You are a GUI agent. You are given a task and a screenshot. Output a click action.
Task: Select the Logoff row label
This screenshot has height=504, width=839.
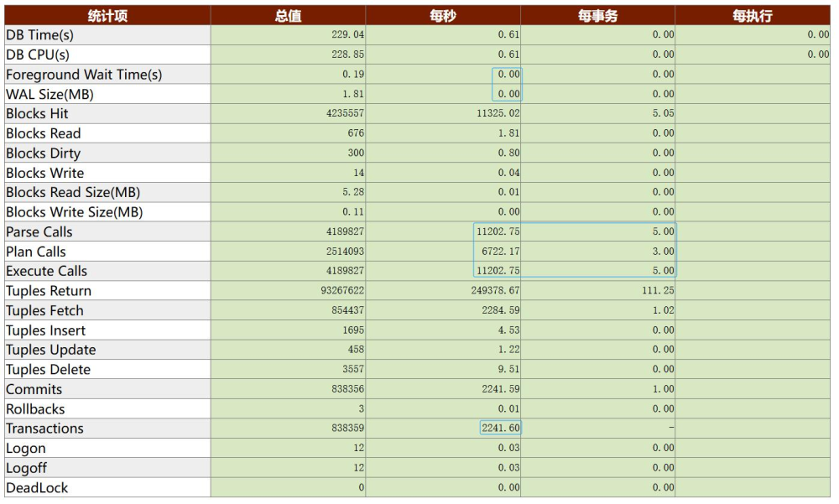click(x=26, y=468)
